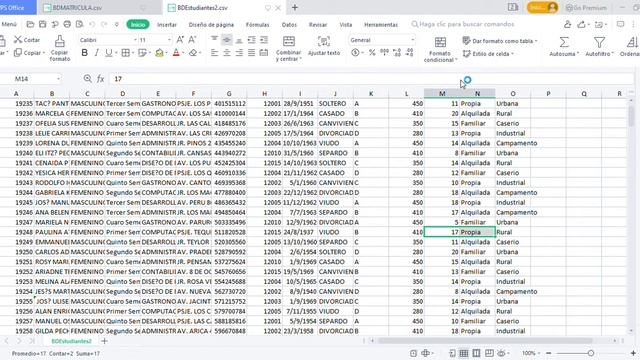Open Dar formato como tabla menu

coord(500,40)
